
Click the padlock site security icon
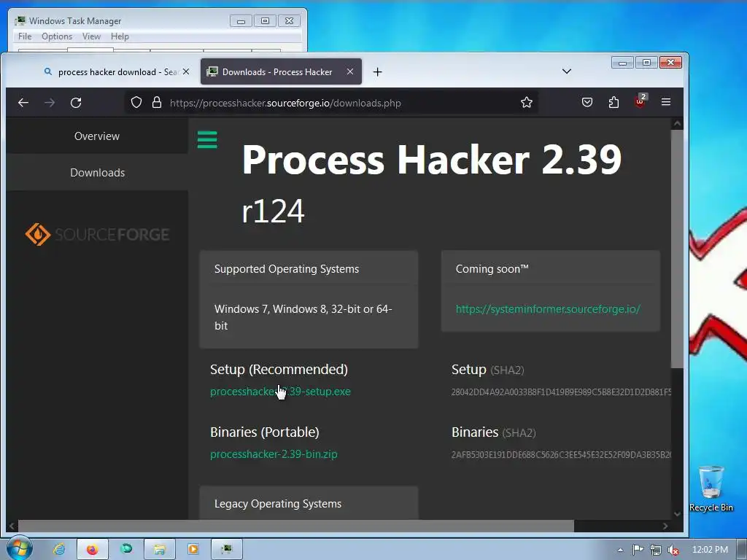point(157,102)
